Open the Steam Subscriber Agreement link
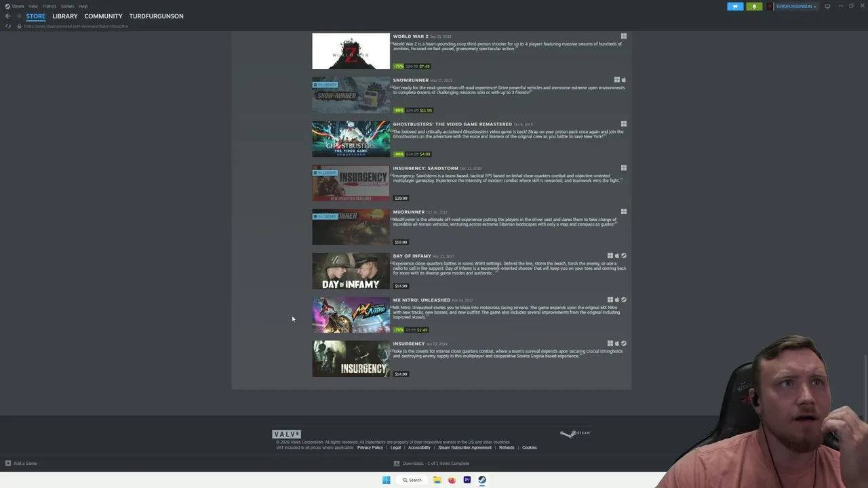The image size is (868, 488). point(465,447)
